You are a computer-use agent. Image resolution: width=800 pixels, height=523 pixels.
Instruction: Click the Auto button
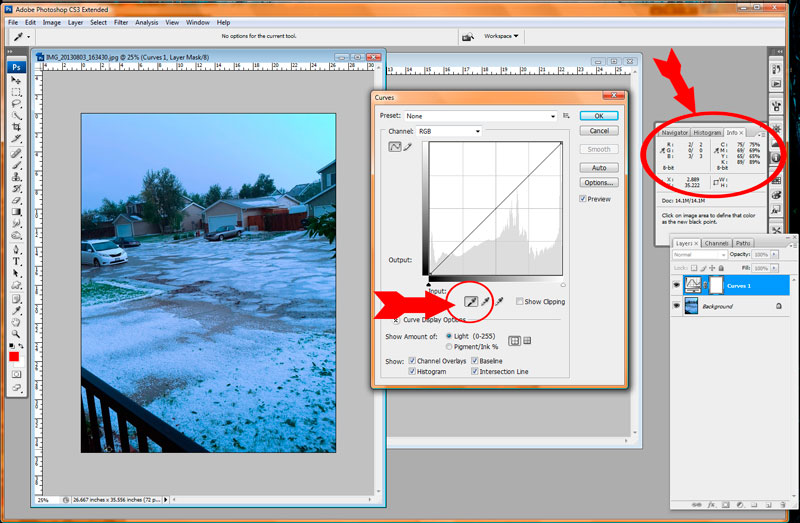pyautogui.click(x=599, y=168)
